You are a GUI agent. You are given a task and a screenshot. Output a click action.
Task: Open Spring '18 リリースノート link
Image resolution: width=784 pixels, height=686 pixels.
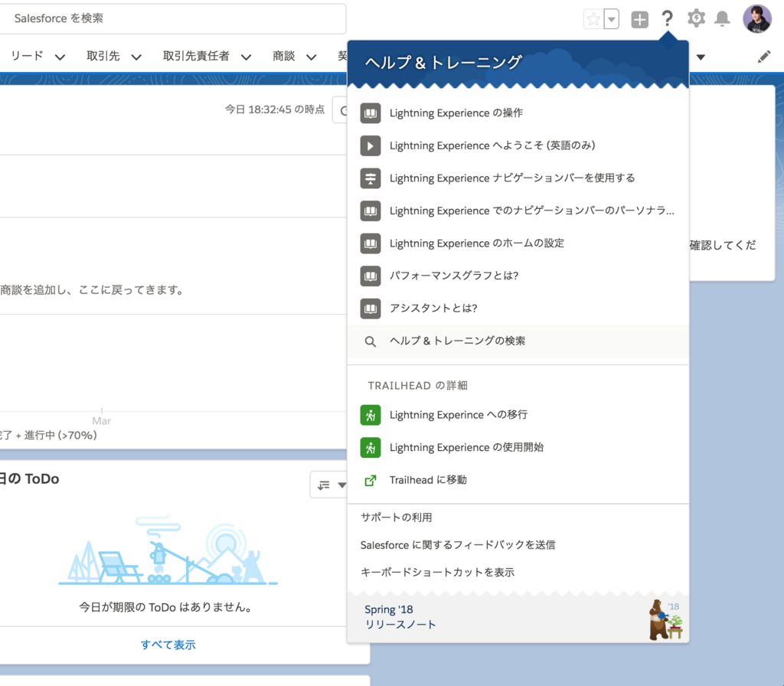400,617
